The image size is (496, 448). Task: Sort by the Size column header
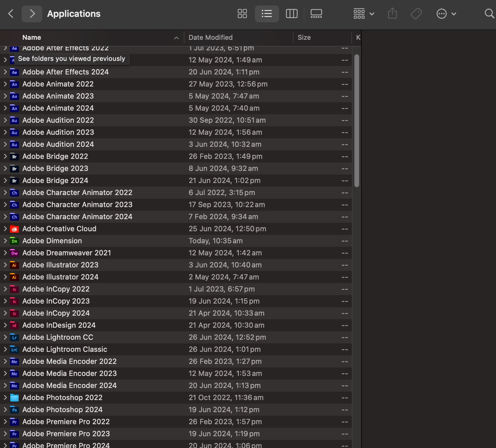(x=304, y=37)
